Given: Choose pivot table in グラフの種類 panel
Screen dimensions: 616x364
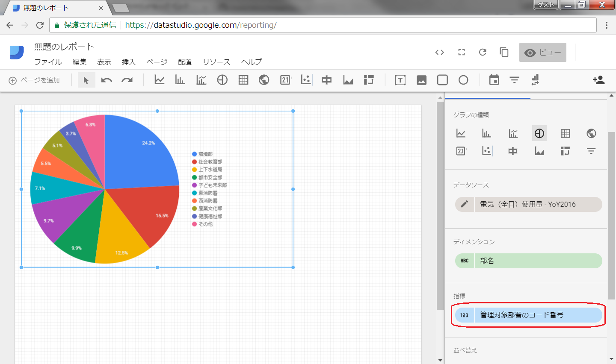Looking at the screenshot, I should 566,151.
